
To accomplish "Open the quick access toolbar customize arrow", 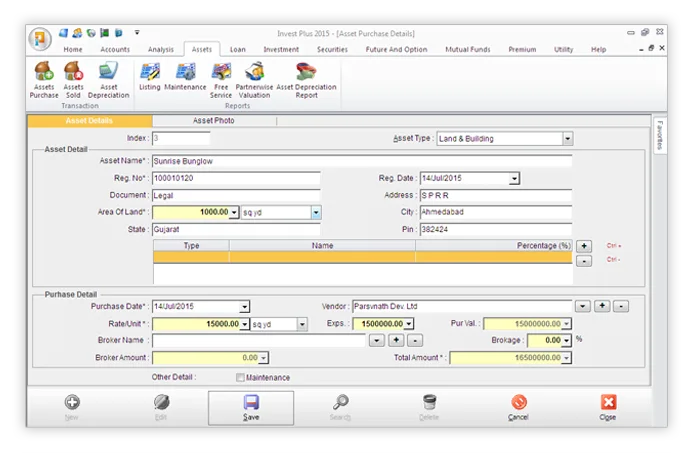I will coord(137,33).
